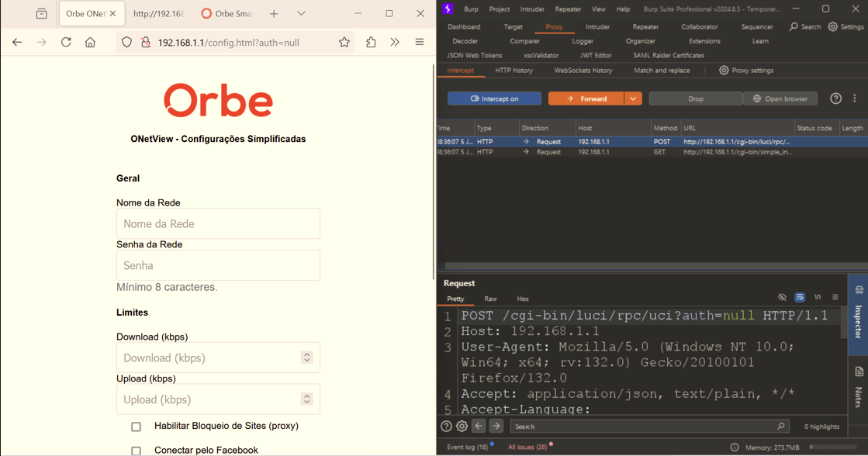Open Project menu in Burp
This screenshot has width=868, height=456.
[x=500, y=9]
